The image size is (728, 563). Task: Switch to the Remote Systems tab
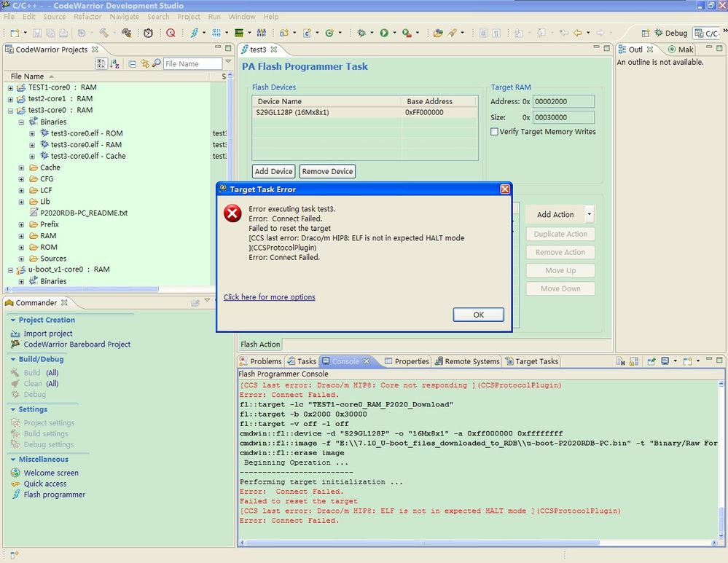[467, 361]
